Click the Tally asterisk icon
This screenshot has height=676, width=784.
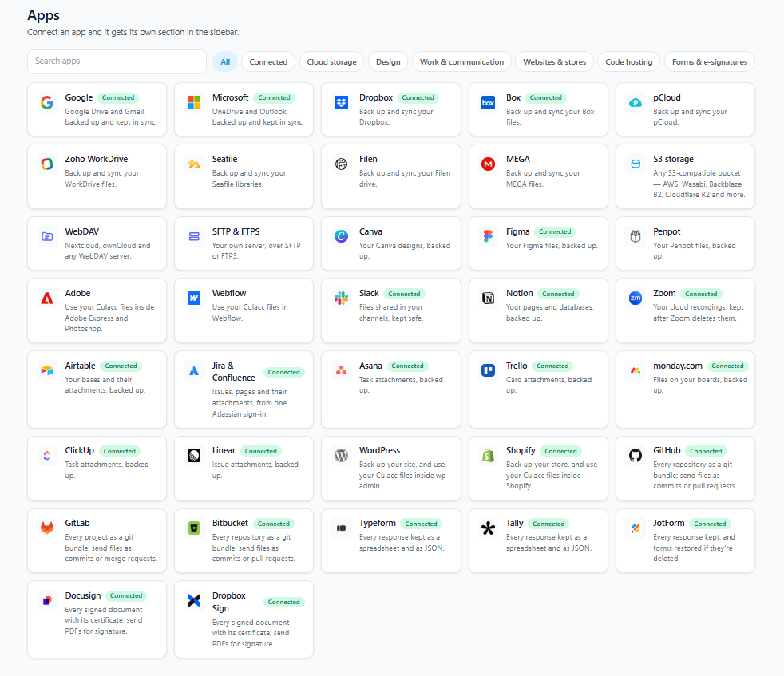tap(488, 528)
